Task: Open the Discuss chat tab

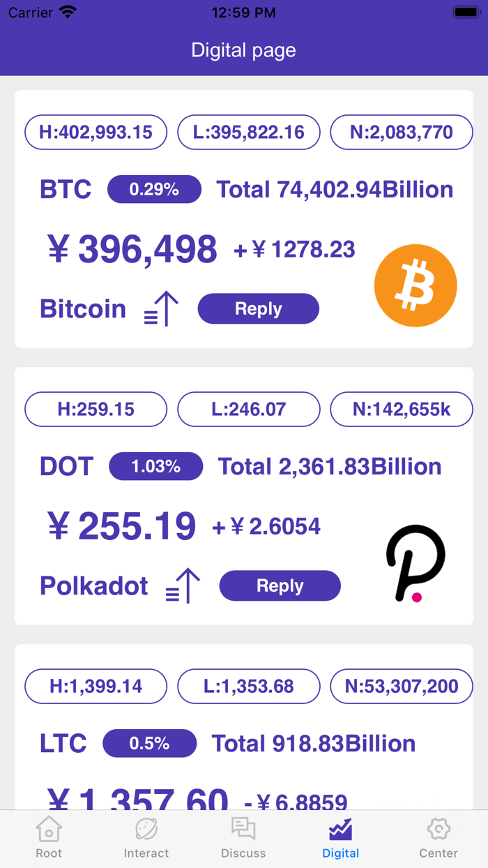Action: tap(243, 838)
